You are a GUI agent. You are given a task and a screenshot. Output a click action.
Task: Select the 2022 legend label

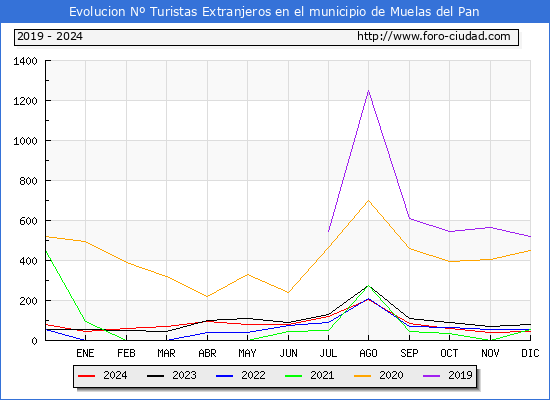[253, 375]
